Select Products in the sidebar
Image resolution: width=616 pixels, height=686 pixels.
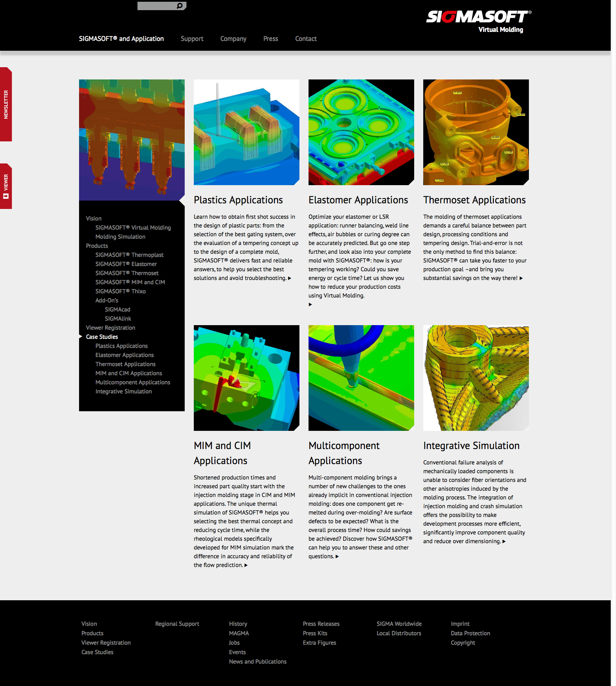tap(97, 246)
